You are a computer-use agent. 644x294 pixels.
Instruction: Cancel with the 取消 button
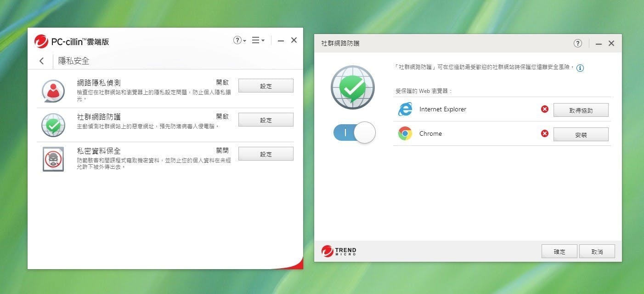597,252
